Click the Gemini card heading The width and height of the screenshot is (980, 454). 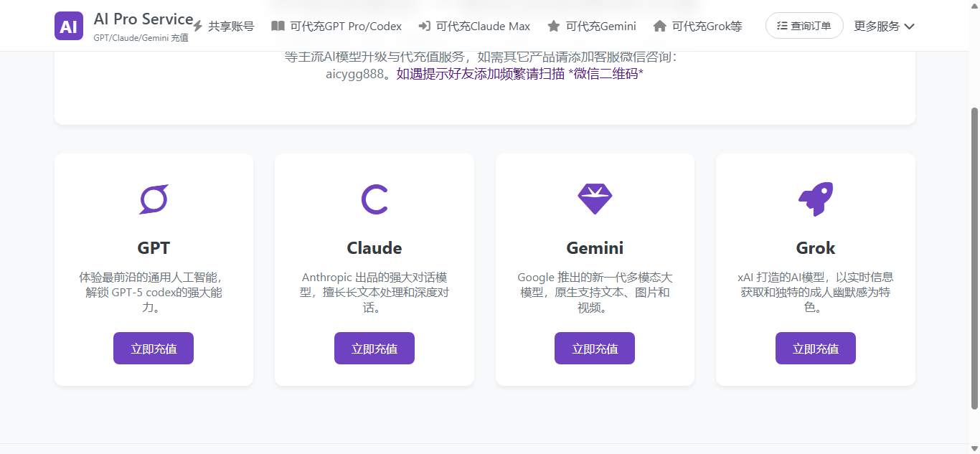tap(595, 248)
